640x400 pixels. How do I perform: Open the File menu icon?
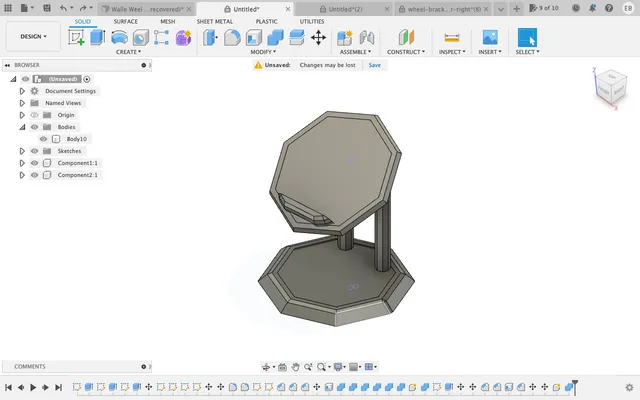click(x=24, y=8)
